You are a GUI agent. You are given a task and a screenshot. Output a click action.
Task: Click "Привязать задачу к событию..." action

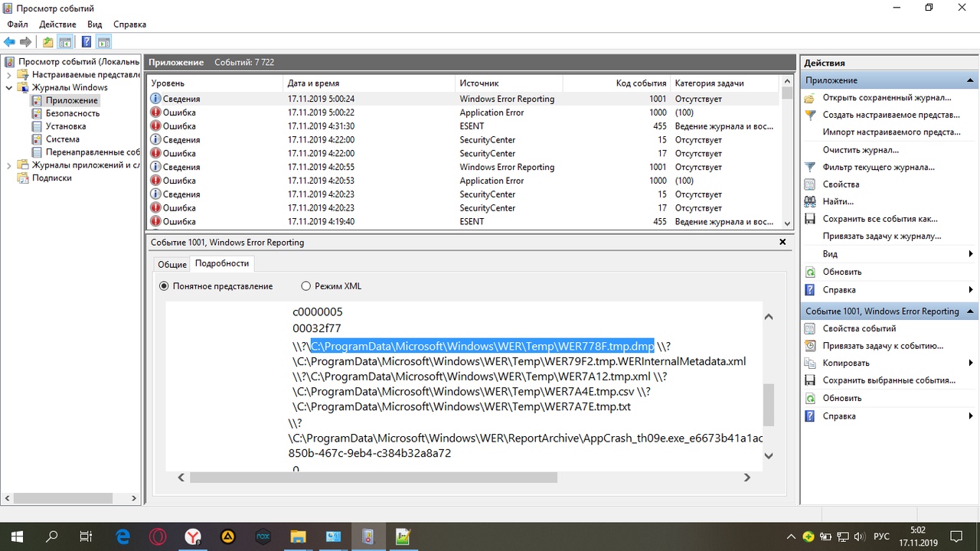(883, 346)
